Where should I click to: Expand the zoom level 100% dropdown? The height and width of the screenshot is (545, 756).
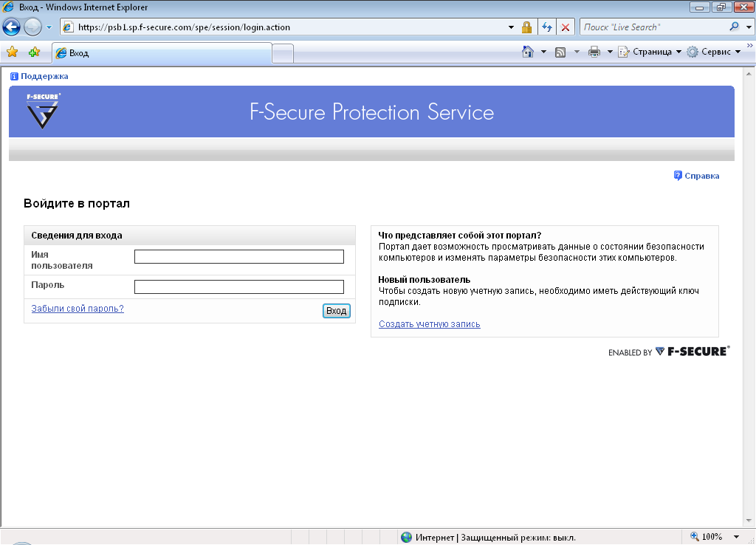pyautogui.click(x=736, y=537)
